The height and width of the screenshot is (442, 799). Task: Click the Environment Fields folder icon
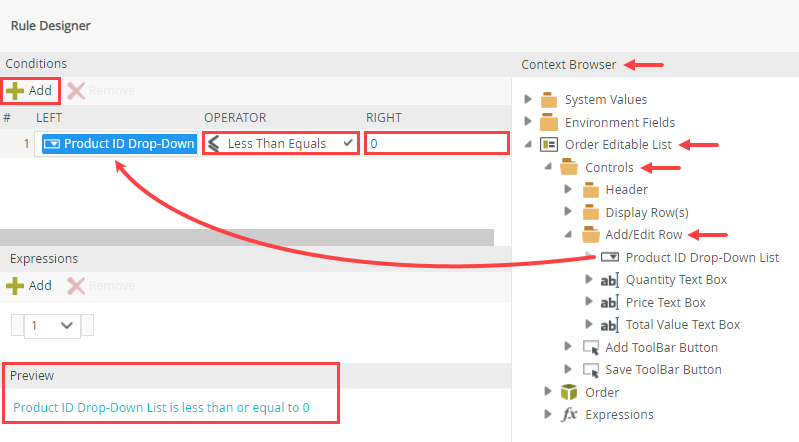click(549, 122)
